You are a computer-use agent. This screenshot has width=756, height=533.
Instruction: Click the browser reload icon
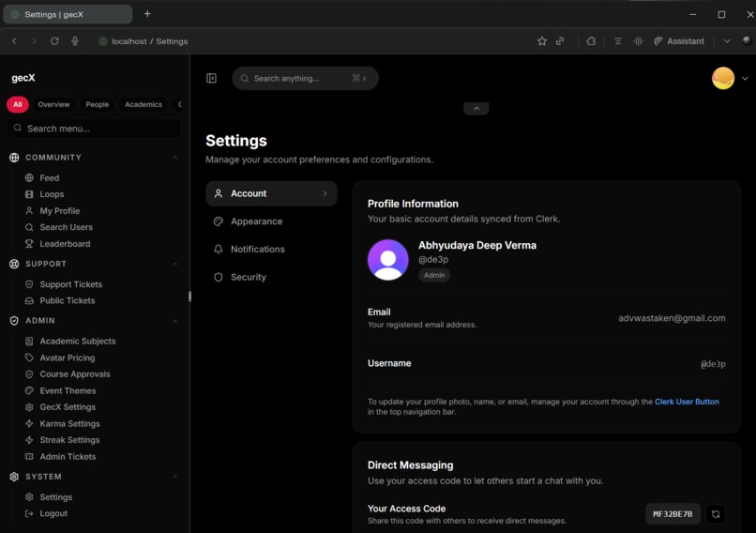[x=54, y=41]
